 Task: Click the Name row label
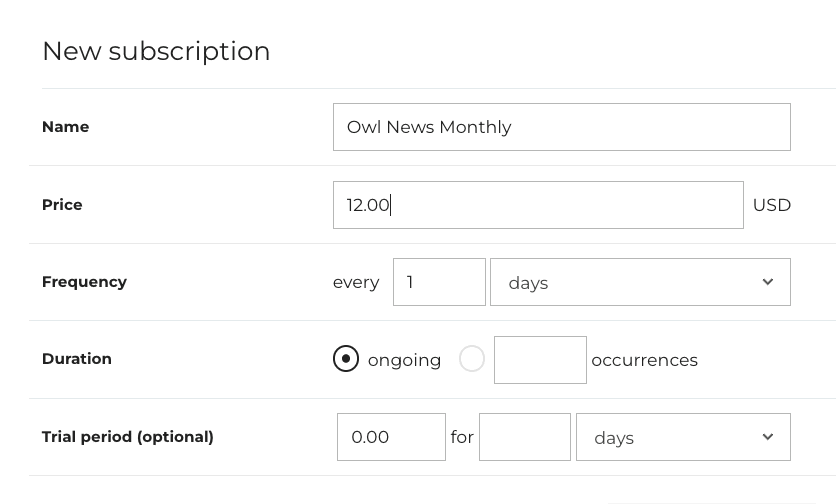[65, 127]
